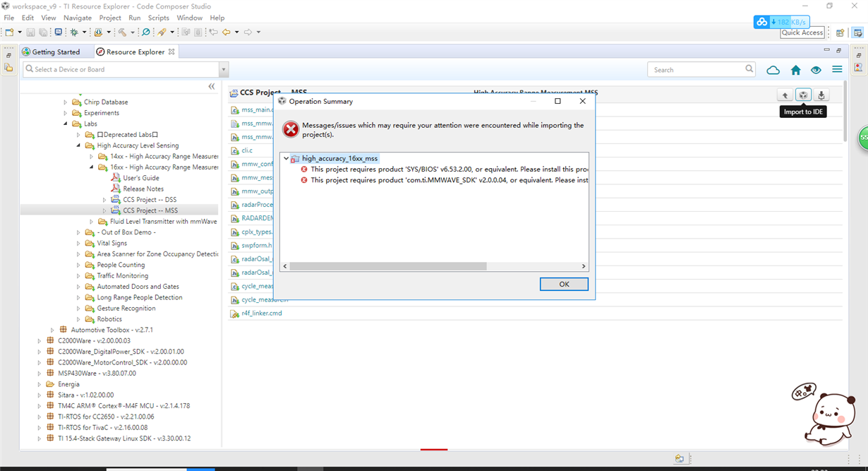Click the eye icon in Resource Explorer header
Viewport: 868px width, 471px height.
coord(816,70)
